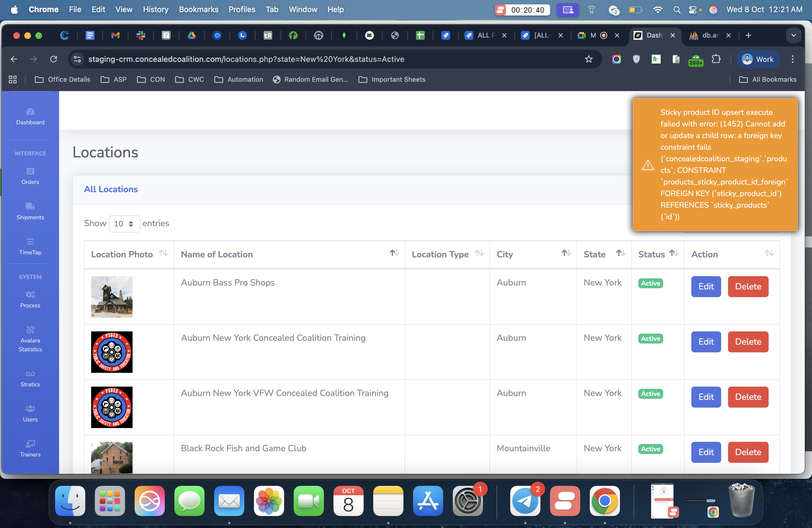Screen dimensions: 812x528
Task: Open Stratics in the sidebar
Action: [x=30, y=379]
